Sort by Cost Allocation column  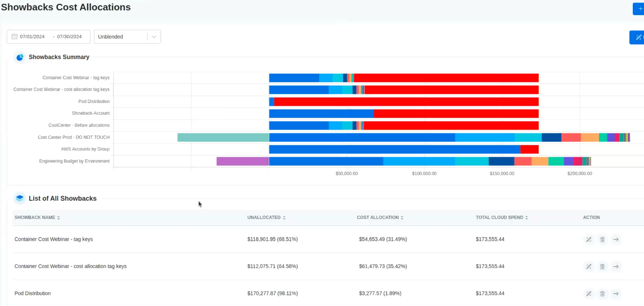coord(380,217)
